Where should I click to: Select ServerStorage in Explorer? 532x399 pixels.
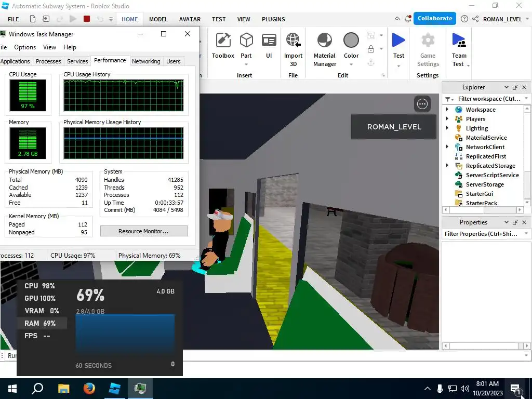click(485, 184)
